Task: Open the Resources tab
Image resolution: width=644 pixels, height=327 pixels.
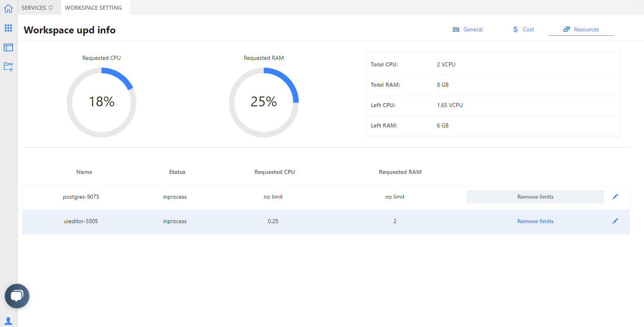Action: point(581,29)
